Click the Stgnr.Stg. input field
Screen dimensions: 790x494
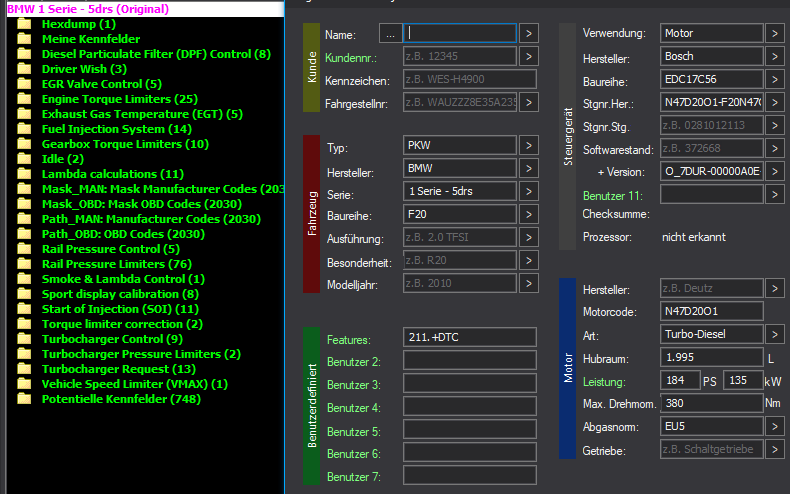pyautogui.click(x=711, y=125)
